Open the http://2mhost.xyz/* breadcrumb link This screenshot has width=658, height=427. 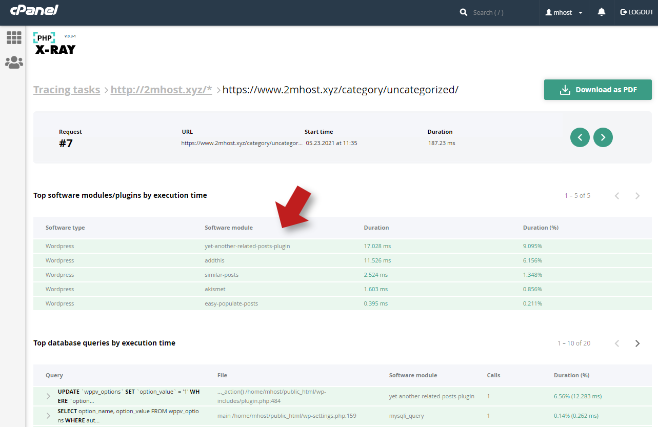(x=161, y=89)
